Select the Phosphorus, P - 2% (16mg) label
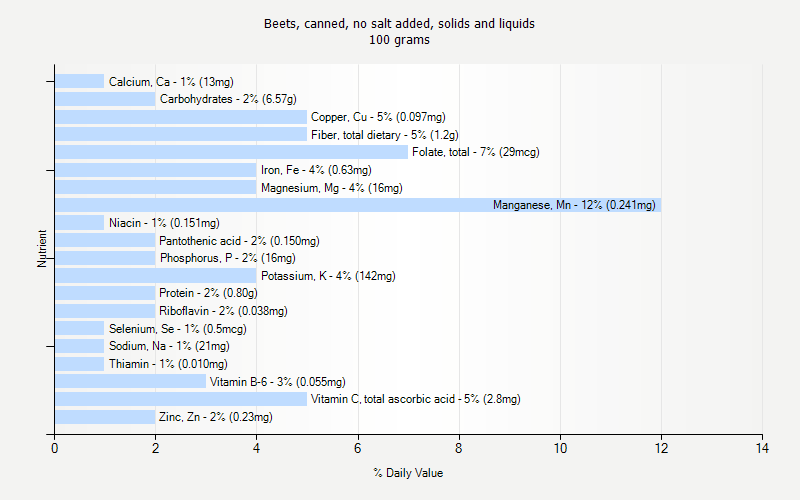 228,258
